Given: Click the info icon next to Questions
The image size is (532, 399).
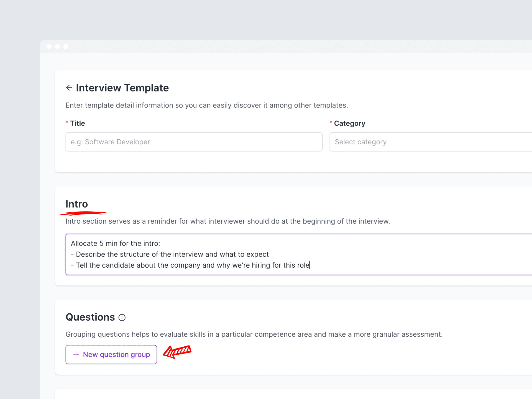Looking at the screenshot, I should [122, 318].
